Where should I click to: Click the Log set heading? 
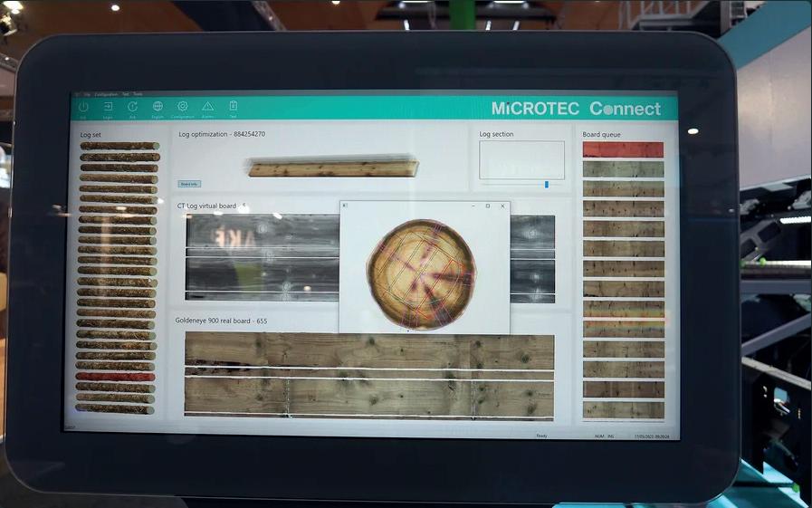tap(91, 135)
